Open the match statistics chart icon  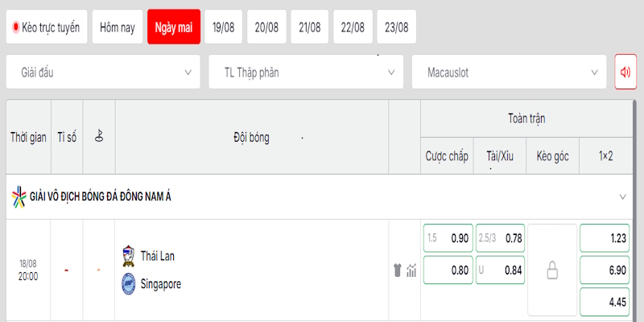click(411, 270)
